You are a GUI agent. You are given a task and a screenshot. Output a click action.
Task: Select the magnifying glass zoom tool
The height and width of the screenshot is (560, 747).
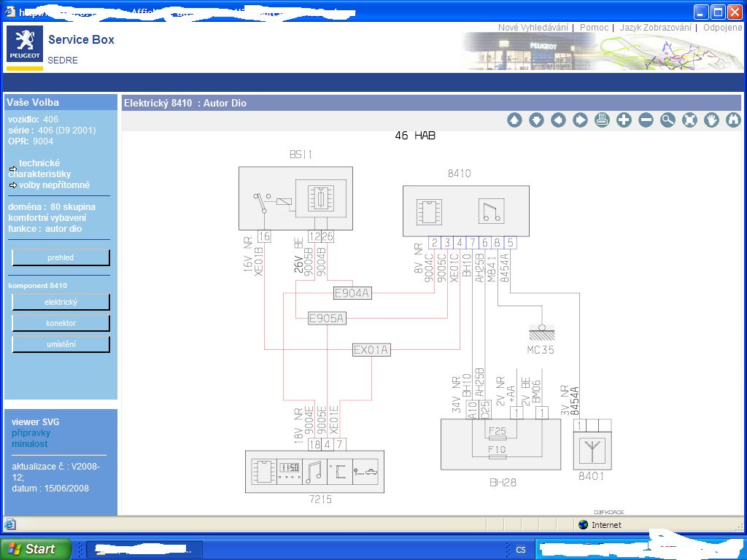click(x=667, y=120)
